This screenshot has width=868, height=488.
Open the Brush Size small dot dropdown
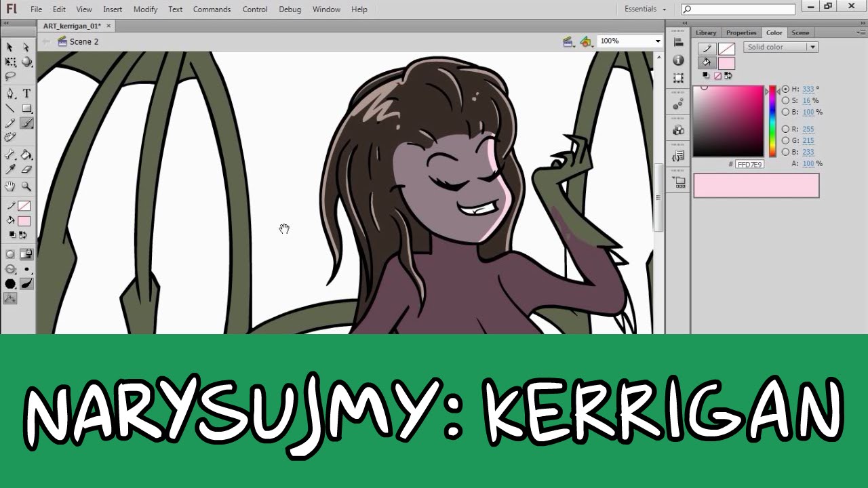(26, 269)
